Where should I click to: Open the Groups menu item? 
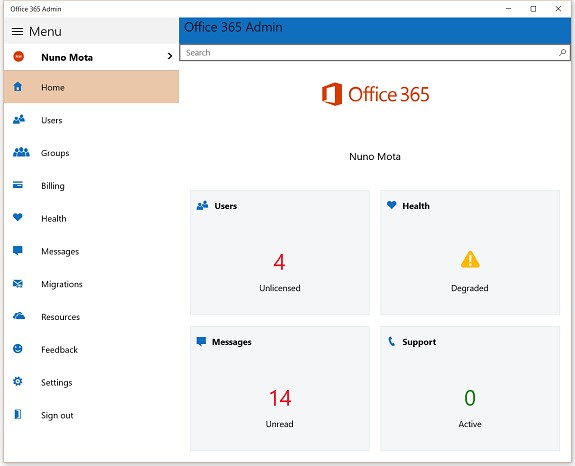point(91,153)
